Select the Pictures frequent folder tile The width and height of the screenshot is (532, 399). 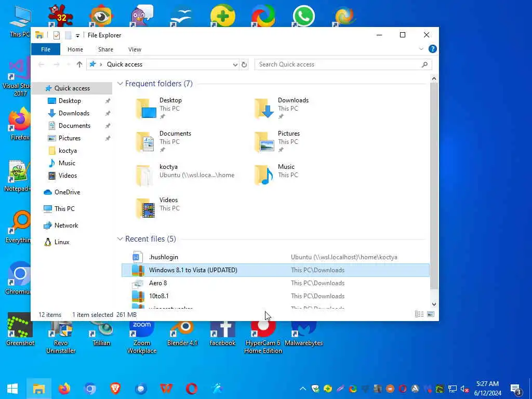click(277, 141)
